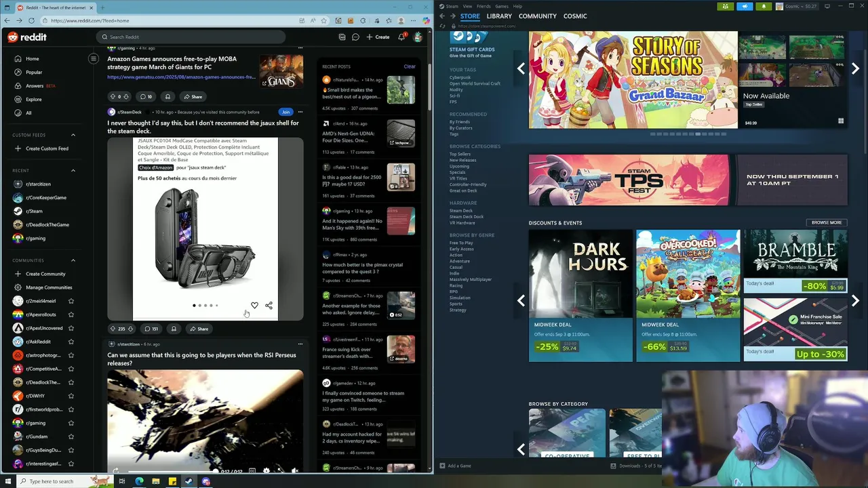
Task: Click share icon on jsaux product image
Action: click(269, 306)
